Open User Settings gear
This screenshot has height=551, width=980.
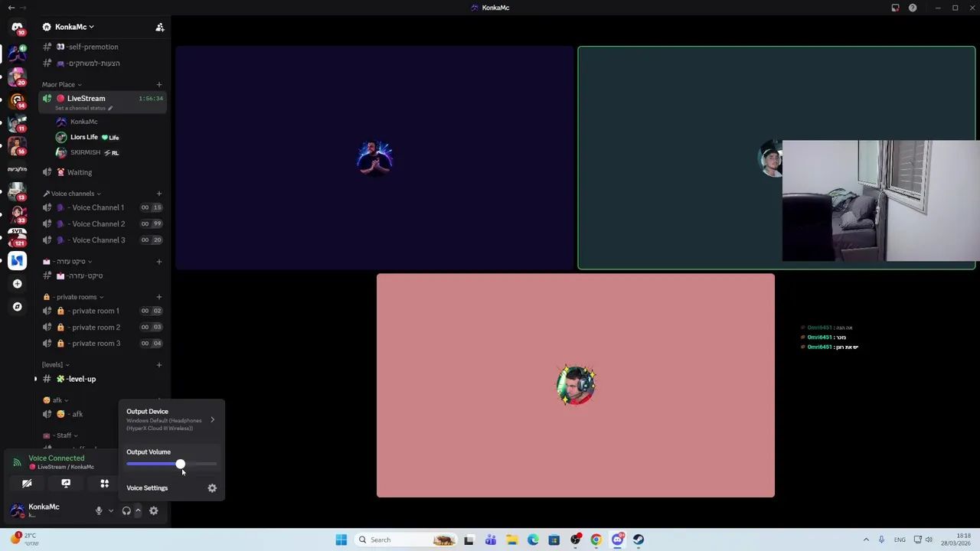pos(154,510)
